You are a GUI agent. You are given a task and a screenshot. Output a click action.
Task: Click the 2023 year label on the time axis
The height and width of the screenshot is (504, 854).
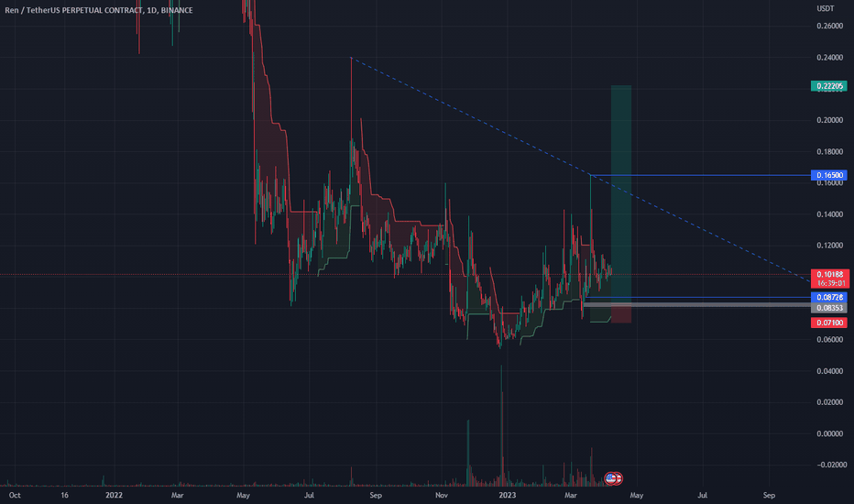tap(507, 495)
